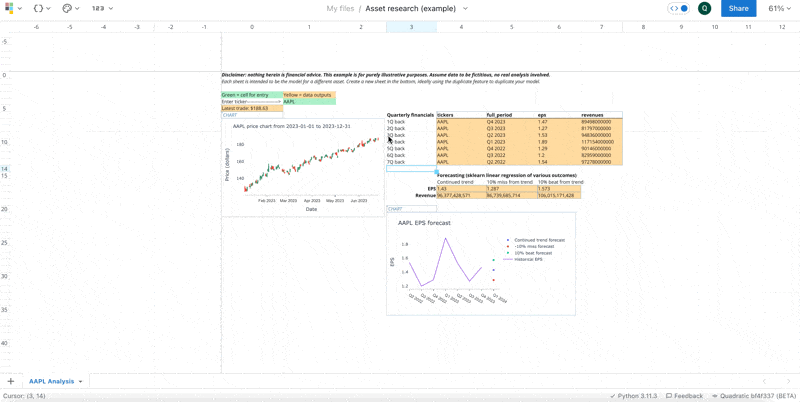Expand the 61% zoom dropdown
The width and height of the screenshot is (800, 402).
point(777,8)
